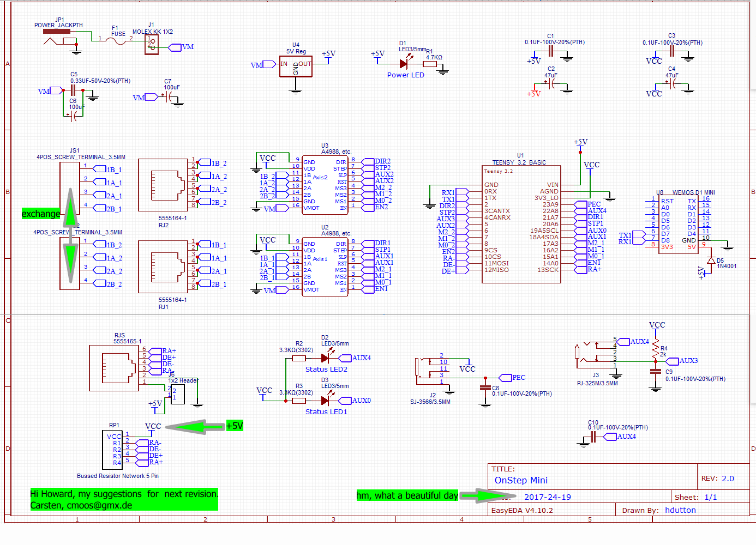Click the 'WEMOS D1 MINI' component name
The image size is (756, 545).
pos(693,192)
